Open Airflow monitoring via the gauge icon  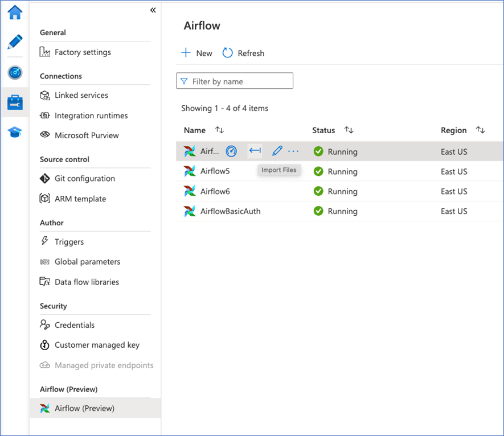(x=231, y=151)
